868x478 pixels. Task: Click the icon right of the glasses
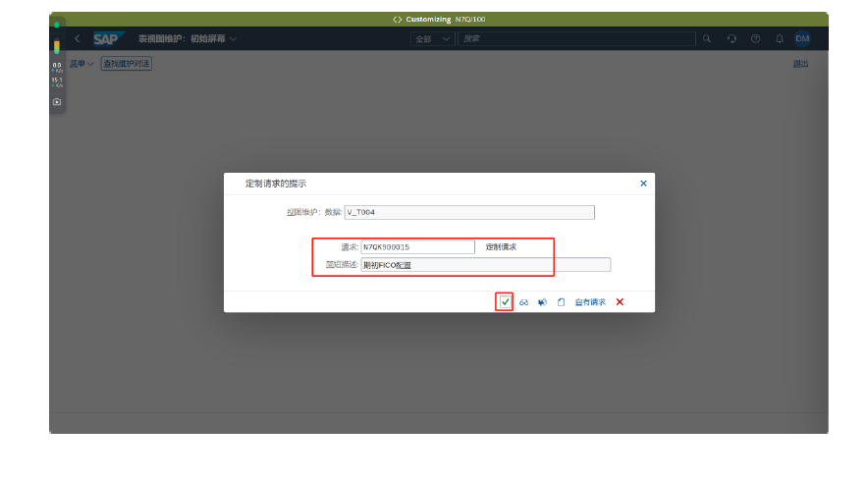pos(542,302)
